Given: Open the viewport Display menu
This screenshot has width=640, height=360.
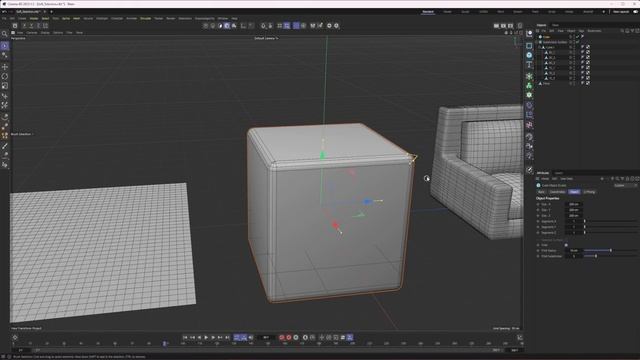Looking at the screenshot, I should (45, 33).
